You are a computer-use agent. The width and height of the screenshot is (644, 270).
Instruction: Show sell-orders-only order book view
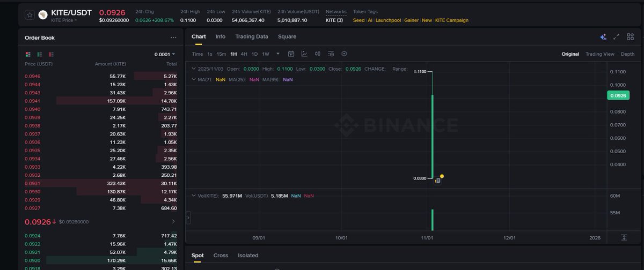click(51, 54)
